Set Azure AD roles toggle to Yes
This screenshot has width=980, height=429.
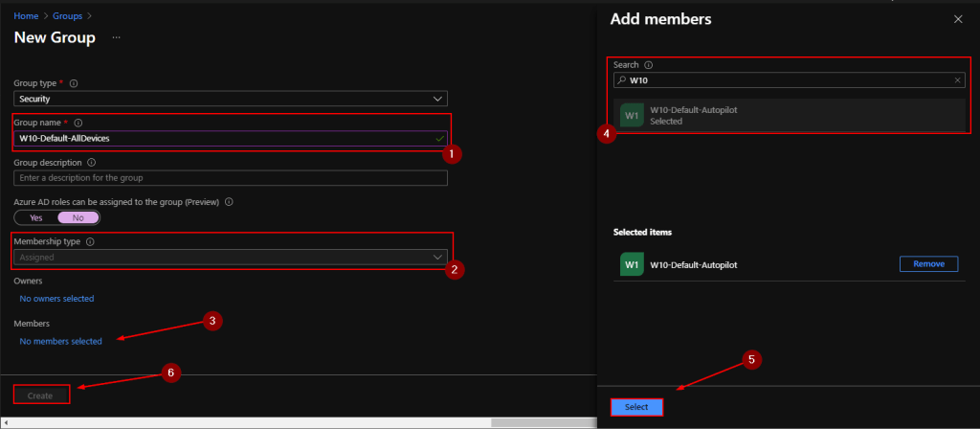pos(36,217)
